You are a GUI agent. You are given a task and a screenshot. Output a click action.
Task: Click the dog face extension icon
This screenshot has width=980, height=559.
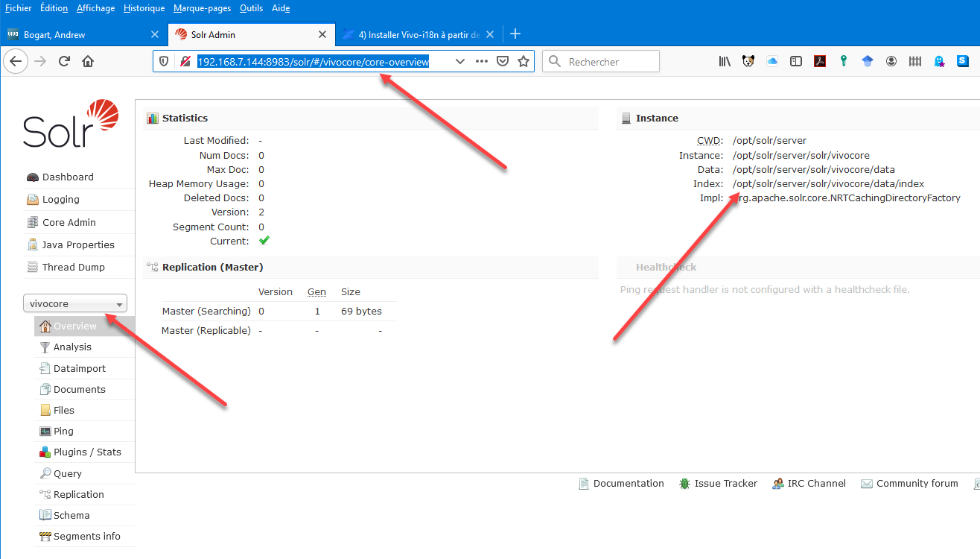[x=748, y=61]
